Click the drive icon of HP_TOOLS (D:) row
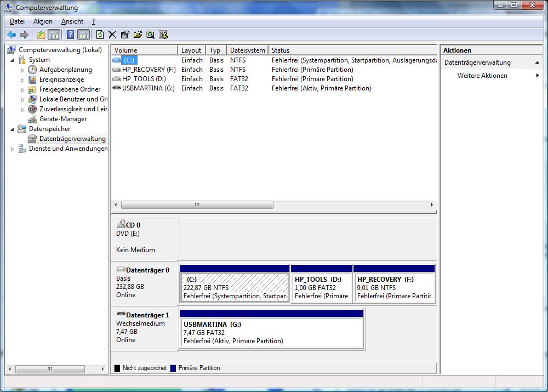Screen dimensions: 548x392 (x=117, y=79)
